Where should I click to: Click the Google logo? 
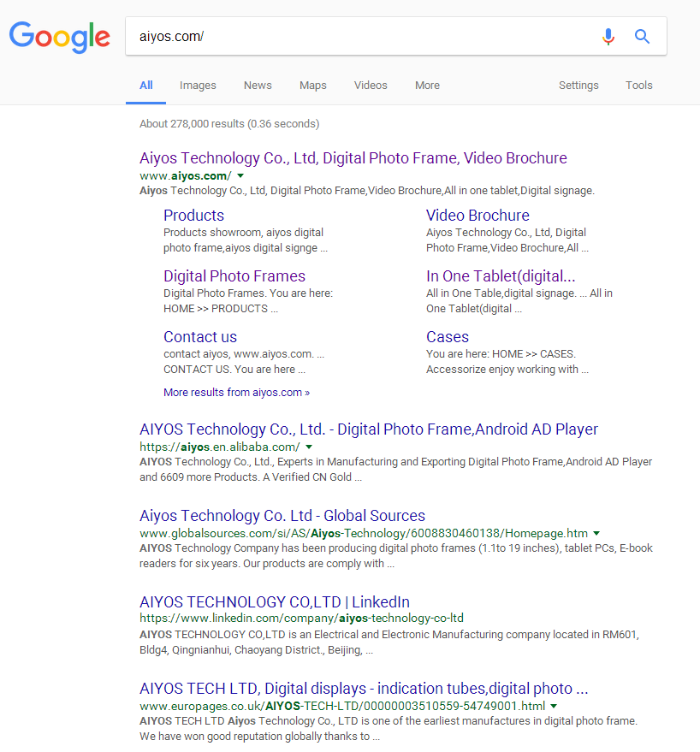tap(60, 37)
